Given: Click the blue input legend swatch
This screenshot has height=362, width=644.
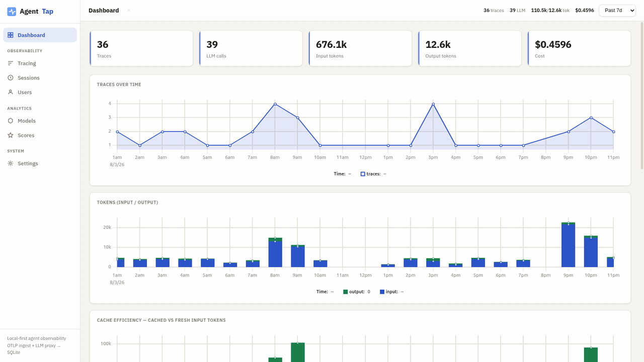Looking at the screenshot, I should pyautogui.click(x=382, y=292).
